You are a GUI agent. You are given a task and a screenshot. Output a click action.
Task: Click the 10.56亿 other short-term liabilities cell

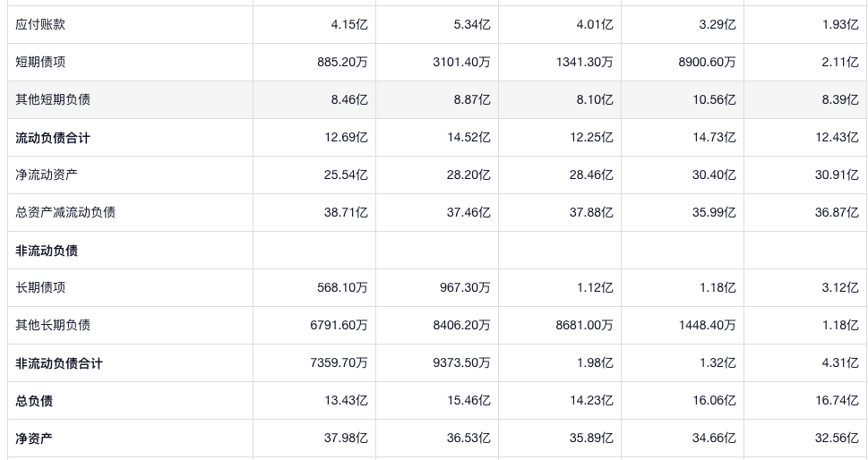tap(714, 99)
